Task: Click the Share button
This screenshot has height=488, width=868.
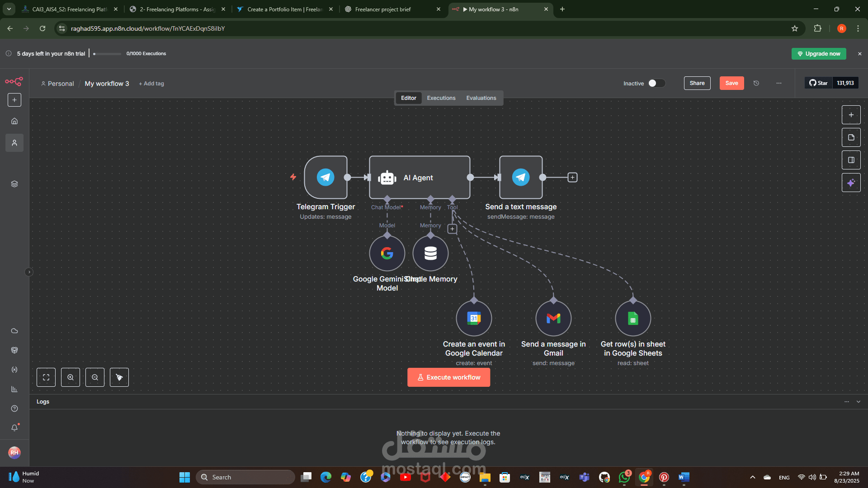Action: coord(697,83)
